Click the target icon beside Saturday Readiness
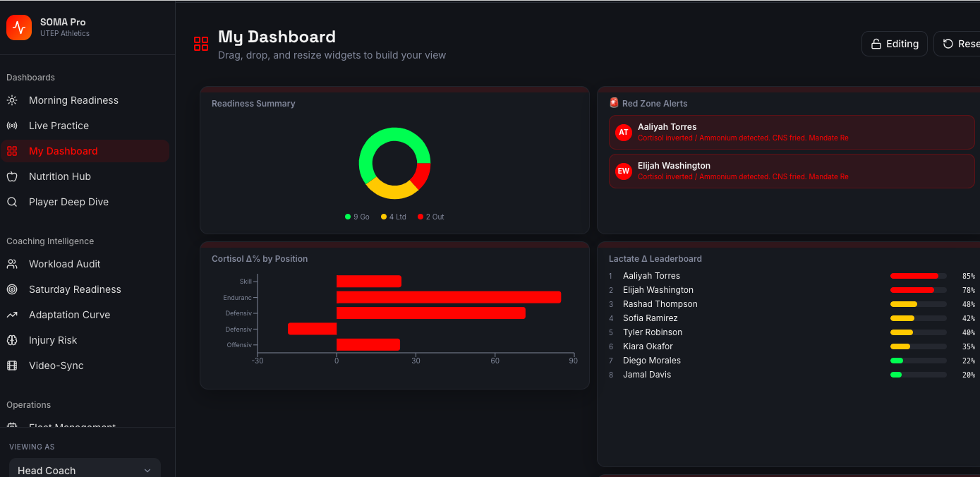Screen dimensions: 980x477 tap(12, 289)
